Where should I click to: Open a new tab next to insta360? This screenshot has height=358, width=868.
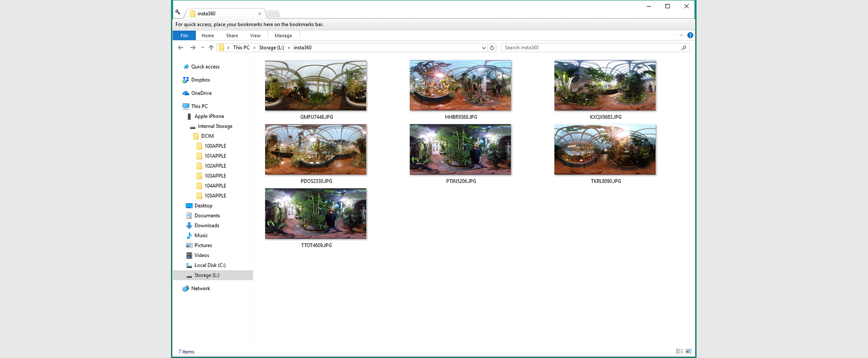pos(273,13)
